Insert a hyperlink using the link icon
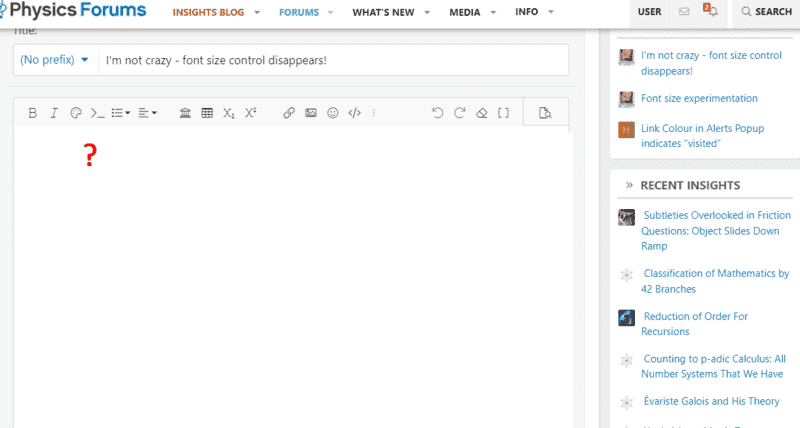The image size is (800, 428). 289,113
